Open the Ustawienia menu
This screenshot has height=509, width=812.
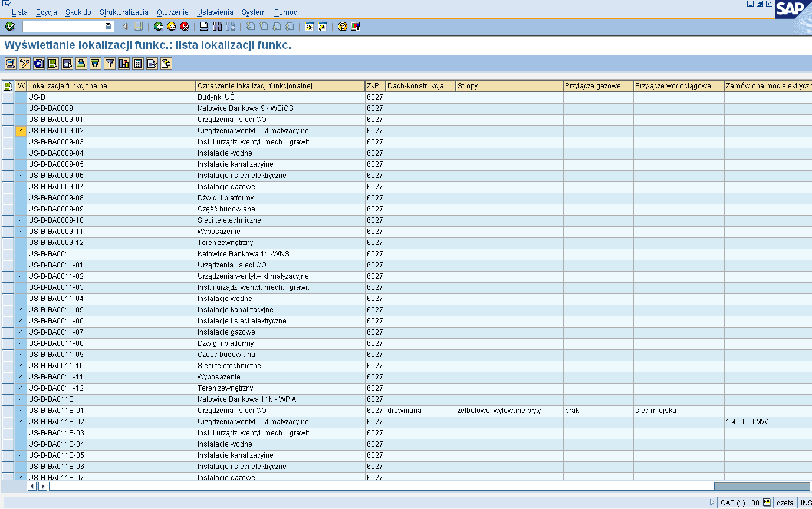(x=215, y=12)
